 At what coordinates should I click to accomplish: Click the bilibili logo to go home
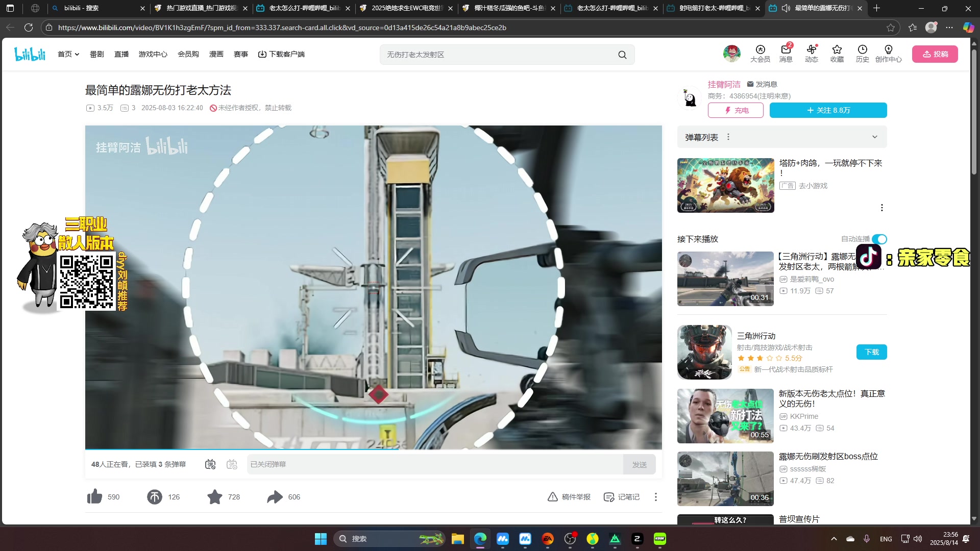tap(30, 54)
